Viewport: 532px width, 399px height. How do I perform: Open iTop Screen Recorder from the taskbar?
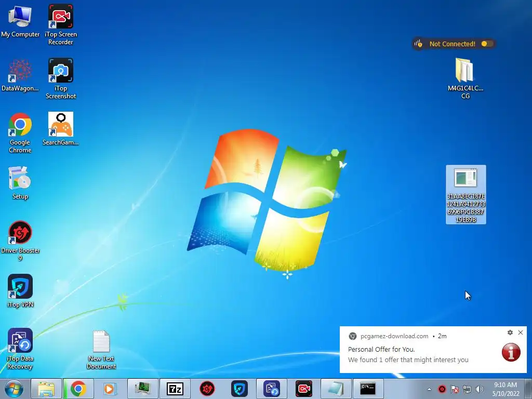(303, 389)
